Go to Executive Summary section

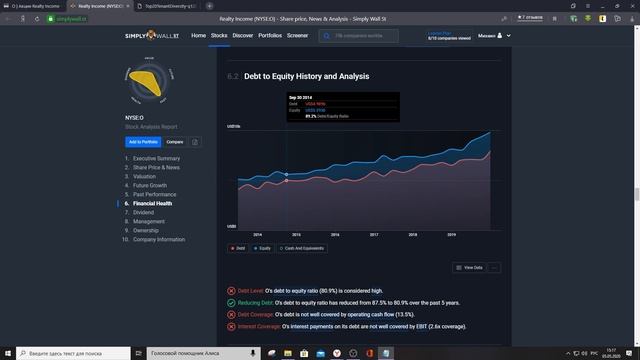coord(156,158)
